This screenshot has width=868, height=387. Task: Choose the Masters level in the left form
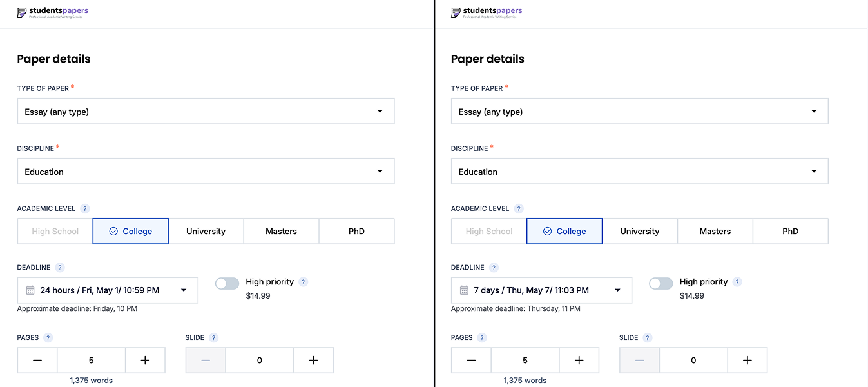(x=282, y=232)
